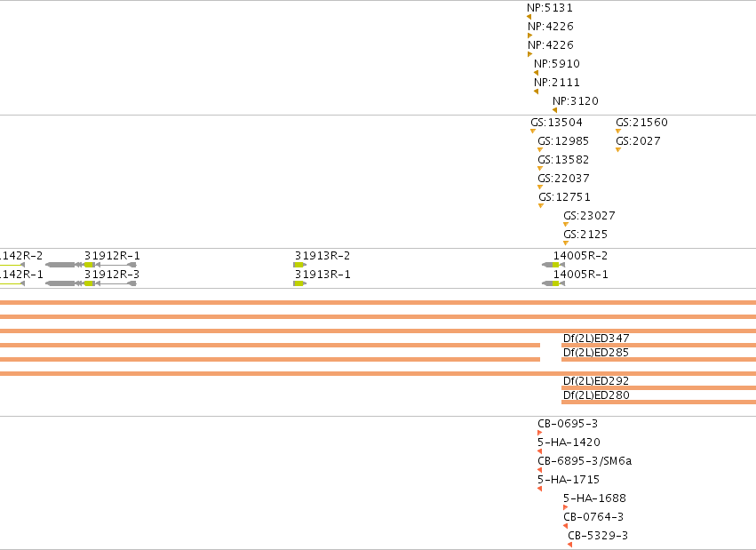The width and height of the screenshot is (756, 550).
Task: Click the CB-0695-3 triangle marker
Action: [539, 433]
